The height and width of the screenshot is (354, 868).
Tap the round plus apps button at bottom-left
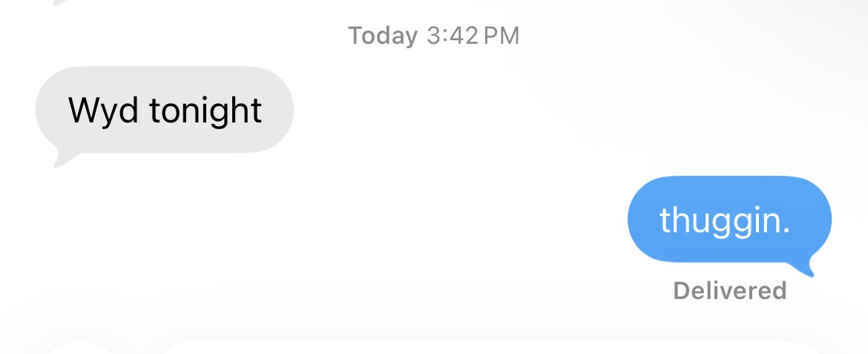(79, 349)
